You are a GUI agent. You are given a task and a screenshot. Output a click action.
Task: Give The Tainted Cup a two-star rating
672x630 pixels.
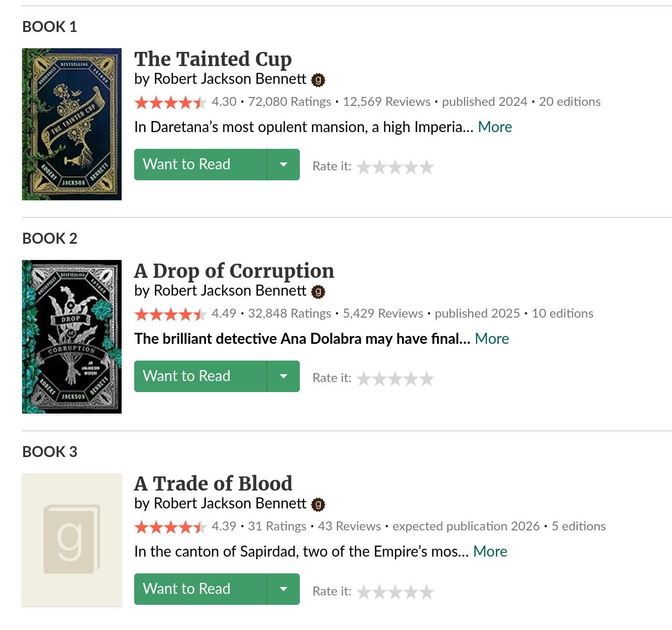380,167
